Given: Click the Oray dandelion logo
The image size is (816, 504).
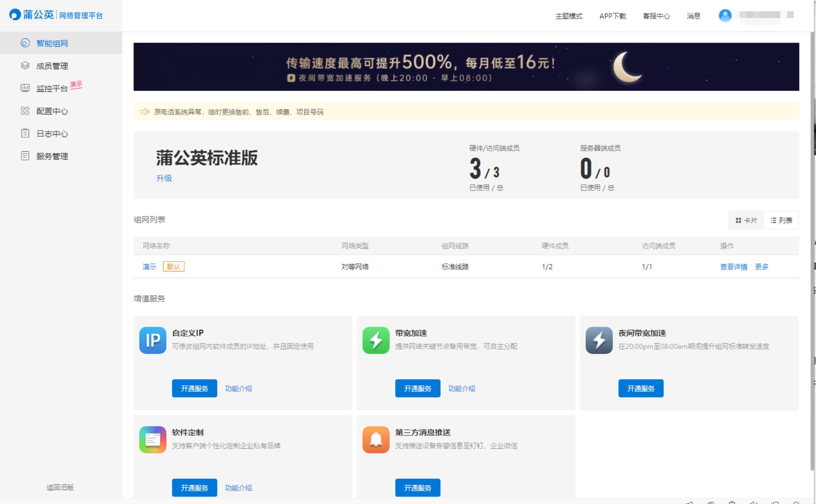Looking at the screenshot, I should pos(15,15).
